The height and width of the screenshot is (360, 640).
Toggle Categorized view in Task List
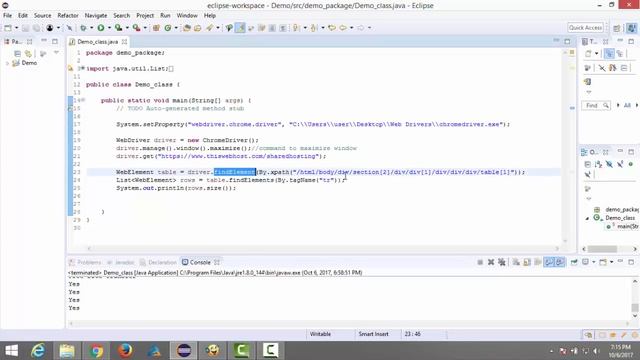(609, 53)
